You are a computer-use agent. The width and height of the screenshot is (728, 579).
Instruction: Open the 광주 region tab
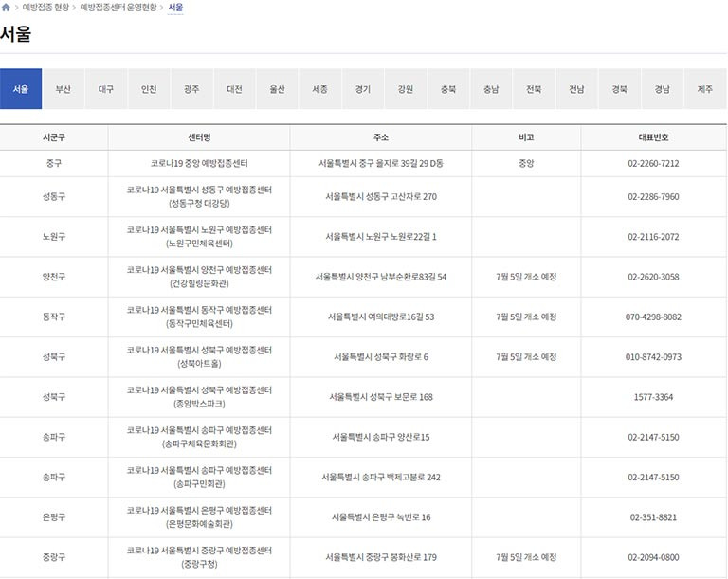tap(191, 89)
